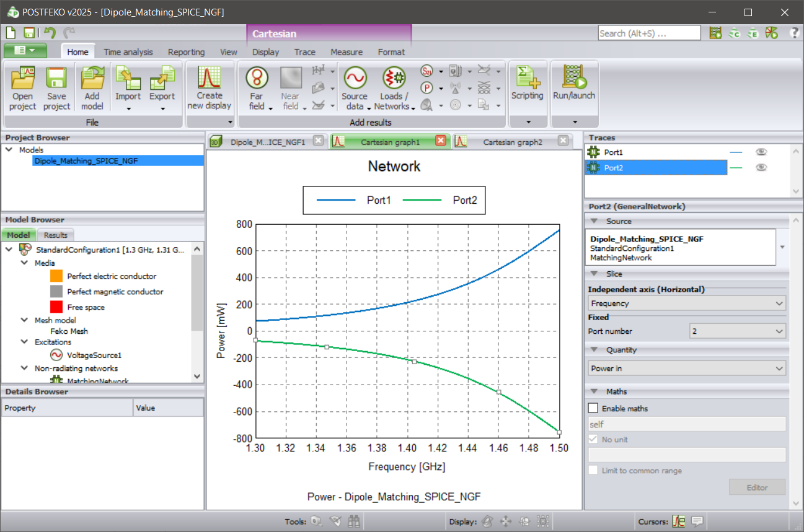The height and width of the screenshot is (532, 804).
Task: Toggle the graph cursor icon in Cursors
Action: click(x=678, y=521)
